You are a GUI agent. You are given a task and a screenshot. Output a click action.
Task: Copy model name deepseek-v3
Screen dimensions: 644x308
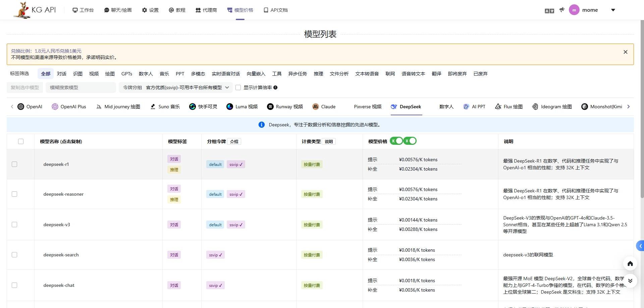click(57, 225)
